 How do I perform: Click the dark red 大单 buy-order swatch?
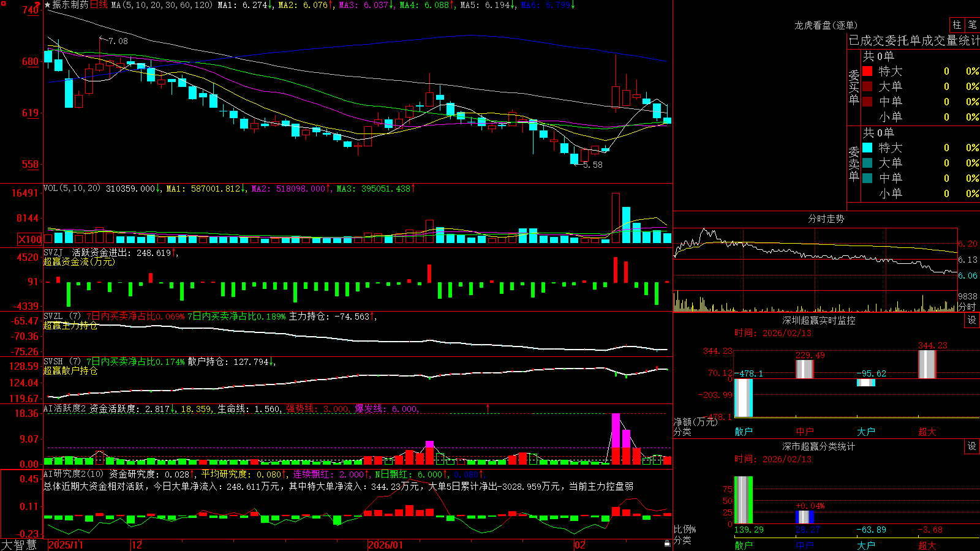[x=867, y=86]
